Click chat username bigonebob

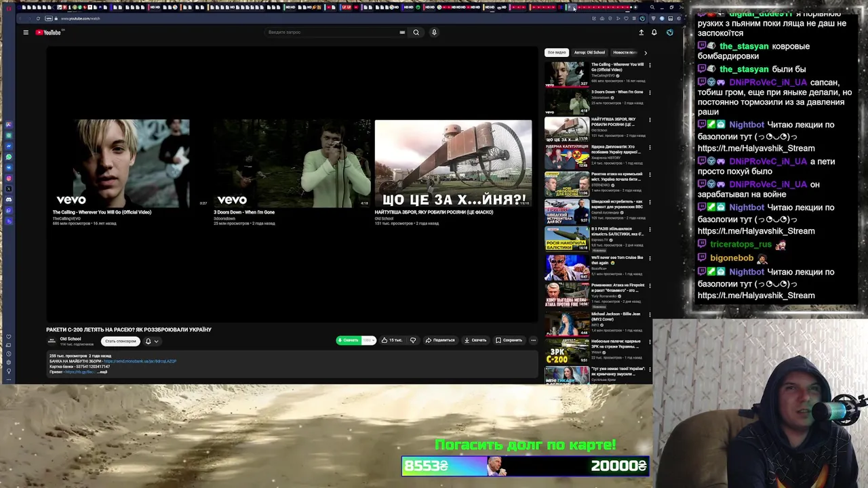(x=732, y=258)
